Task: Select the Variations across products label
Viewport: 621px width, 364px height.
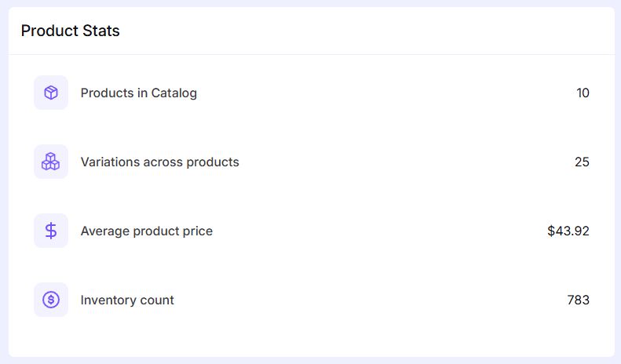Action: pos(159,162)
